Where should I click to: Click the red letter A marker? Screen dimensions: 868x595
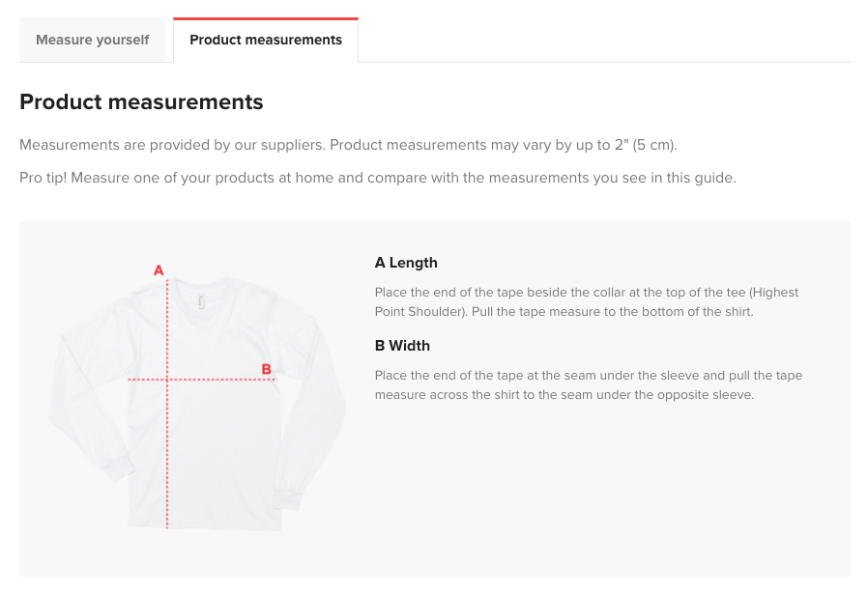pyautogui.click(x=159, y=270)
